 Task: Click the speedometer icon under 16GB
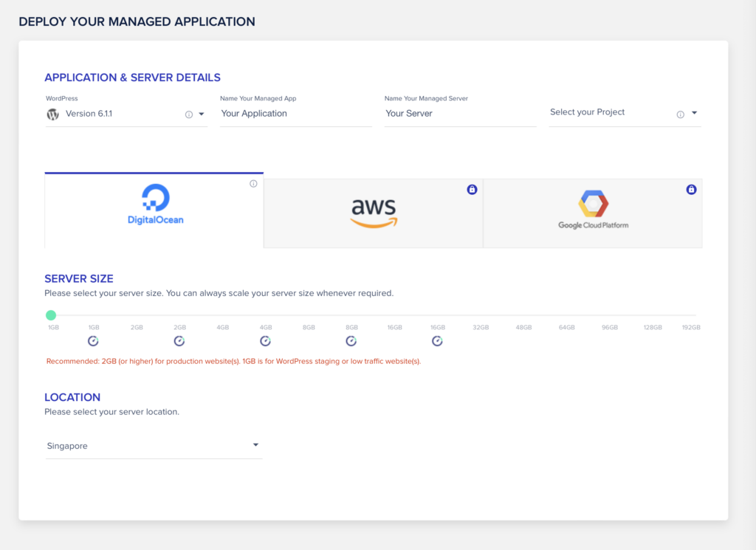(x=437, y=341)
